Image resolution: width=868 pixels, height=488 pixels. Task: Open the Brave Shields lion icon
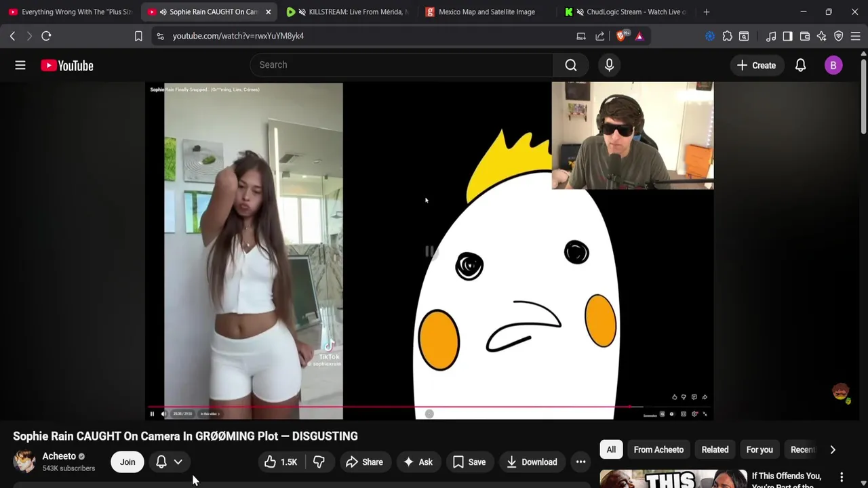pos(620,36)
